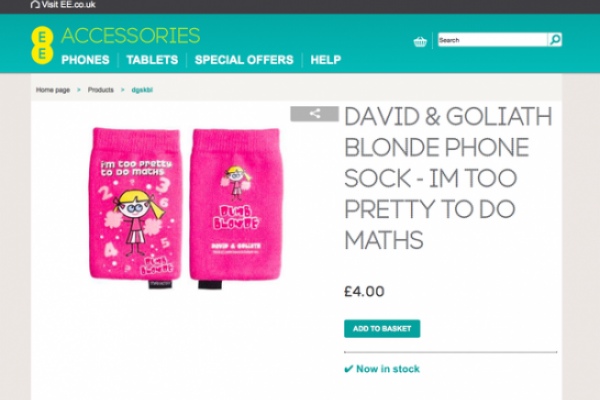The image size is (600, 400).
Task: Focus the Search input field
Action: (x=492, y=40)
